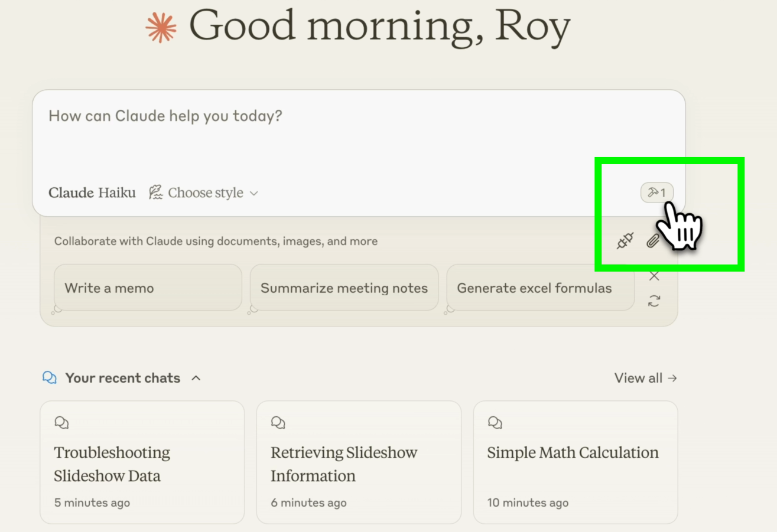777x532 pixels.
Task: Click the View all chats link
Action: (x=645, y=378)
